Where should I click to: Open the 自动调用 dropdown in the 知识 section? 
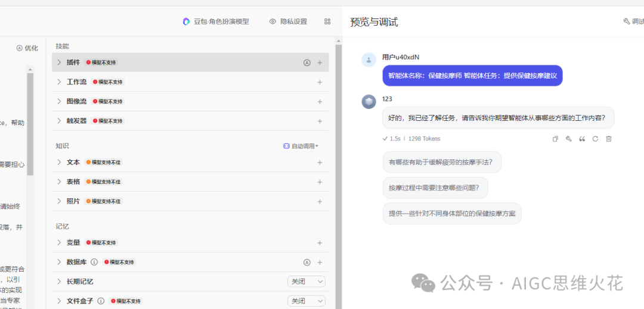[301, 146]
